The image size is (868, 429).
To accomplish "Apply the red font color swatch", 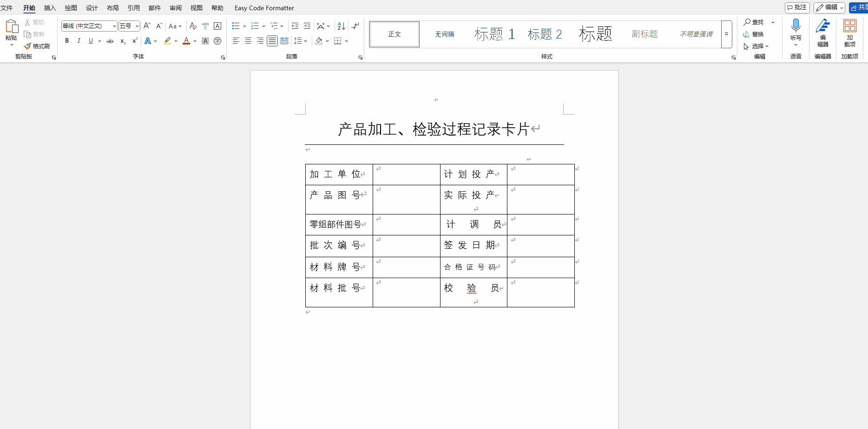I will [x=186, y=41].
